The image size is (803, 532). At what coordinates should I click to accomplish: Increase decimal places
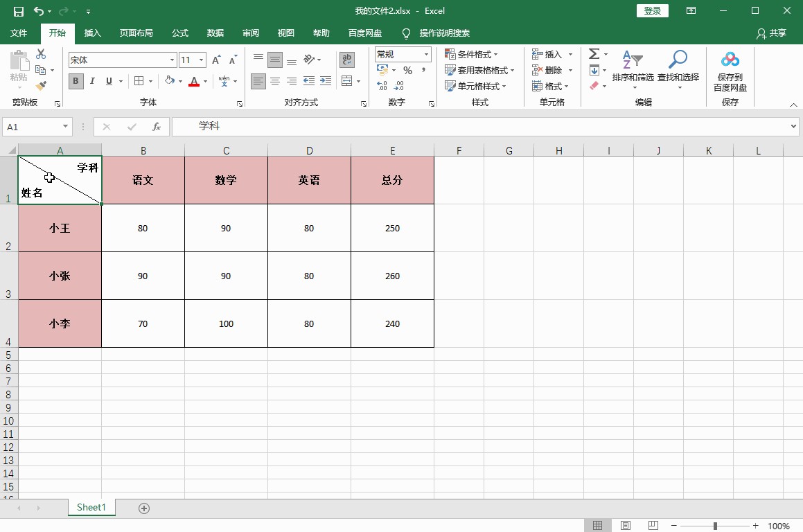coord(382,86)
